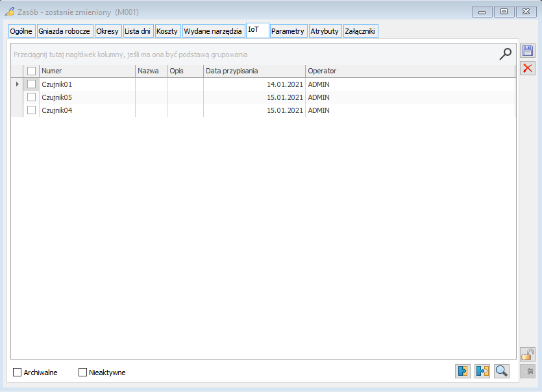The height and width of the screenshot is (392, 542).
Task: Switch to the Ogólne tab
Action: [x=21, y=31]
